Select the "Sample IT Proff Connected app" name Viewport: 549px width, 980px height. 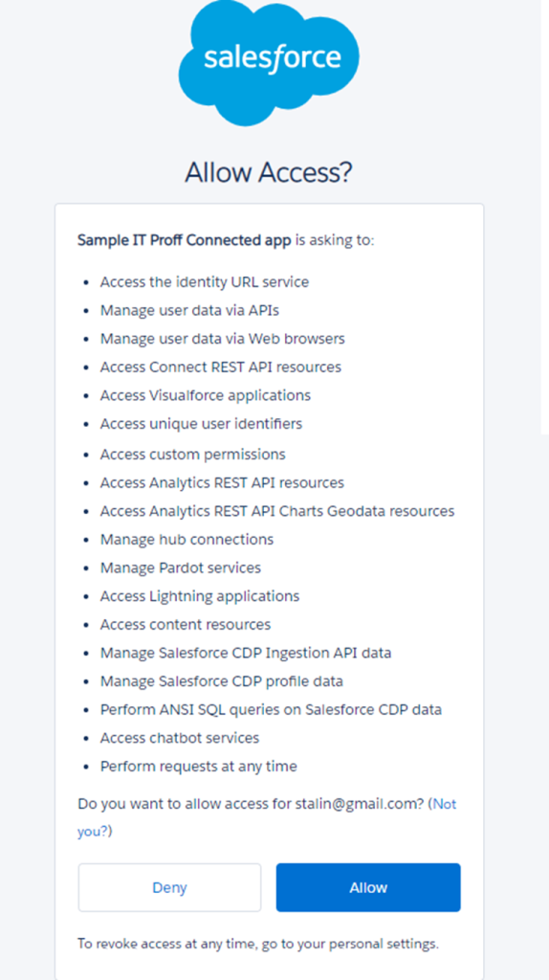click(185, 240)
